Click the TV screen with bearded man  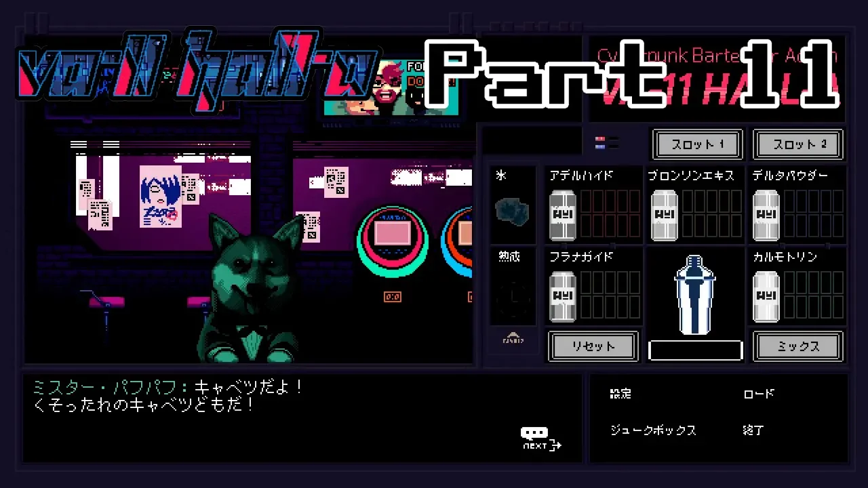point(391,87)
